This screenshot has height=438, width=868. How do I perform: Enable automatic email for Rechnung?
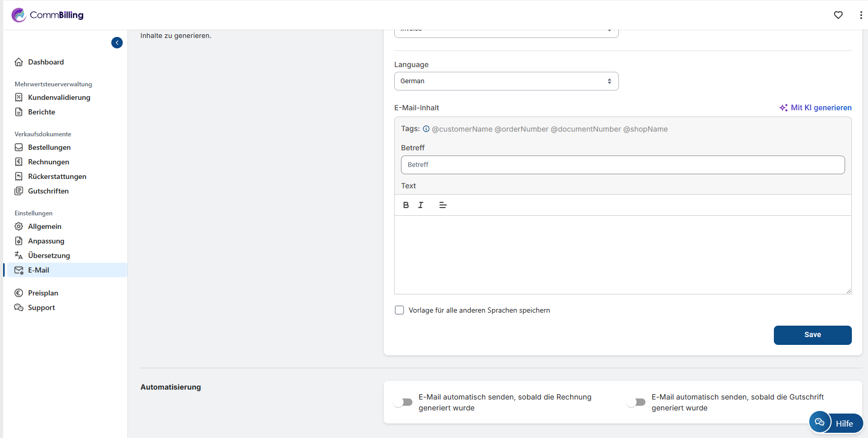(x=404, y=402)
